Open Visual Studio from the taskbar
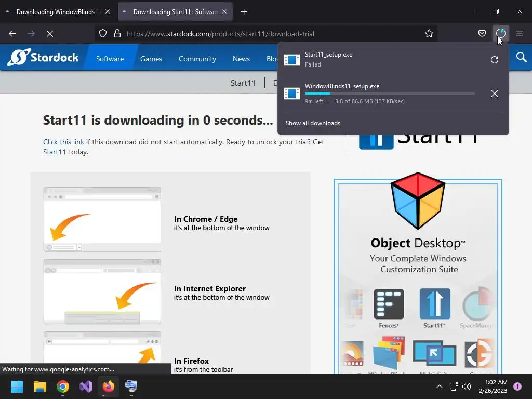Viewport: 532px width, 399px height. [86, 387]
